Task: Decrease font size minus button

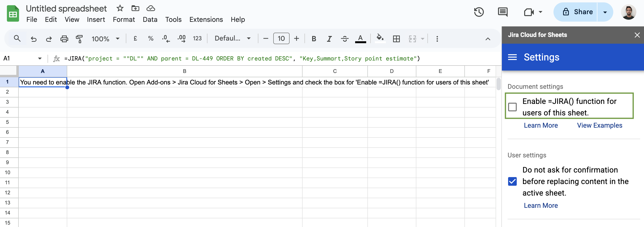Action: (266, 38)
